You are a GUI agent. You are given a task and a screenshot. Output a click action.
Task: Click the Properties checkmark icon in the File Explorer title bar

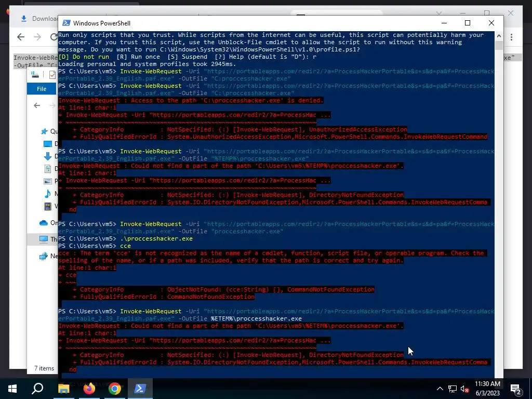tap(52, 75)
